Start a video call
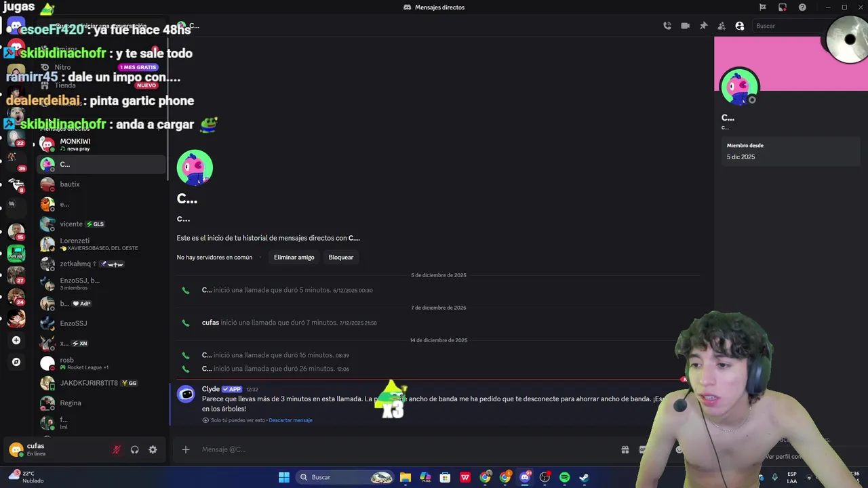Screen dimensions: 868x488 point(685,26)
